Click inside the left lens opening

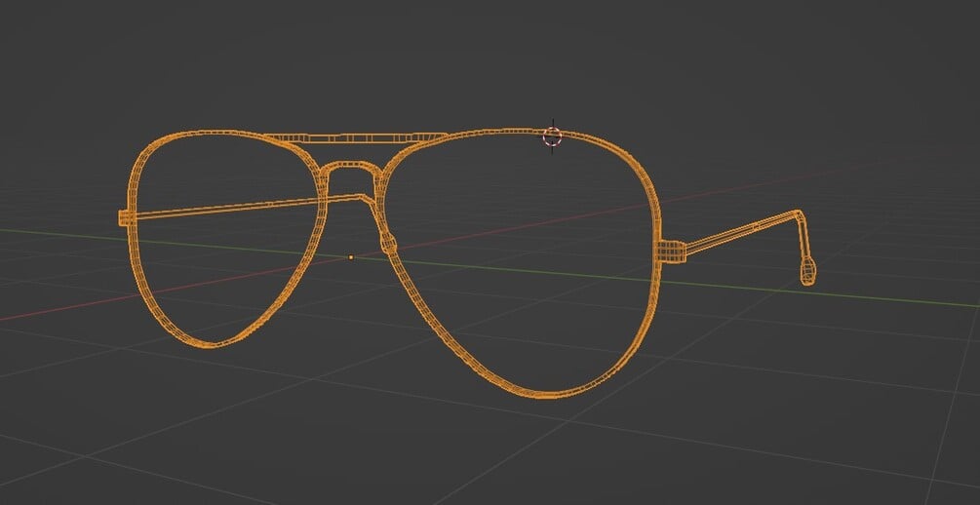point(225,262)
